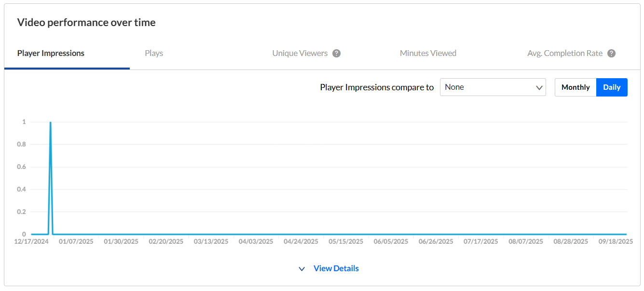
Task: Switch to the Plays tab
Action: point(154,54)
